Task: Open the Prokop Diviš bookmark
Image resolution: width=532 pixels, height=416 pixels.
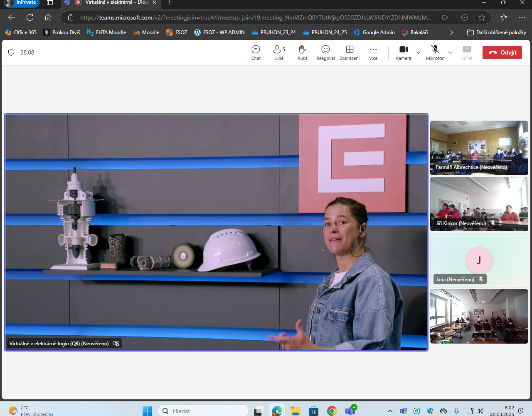Action: (62, 32)
